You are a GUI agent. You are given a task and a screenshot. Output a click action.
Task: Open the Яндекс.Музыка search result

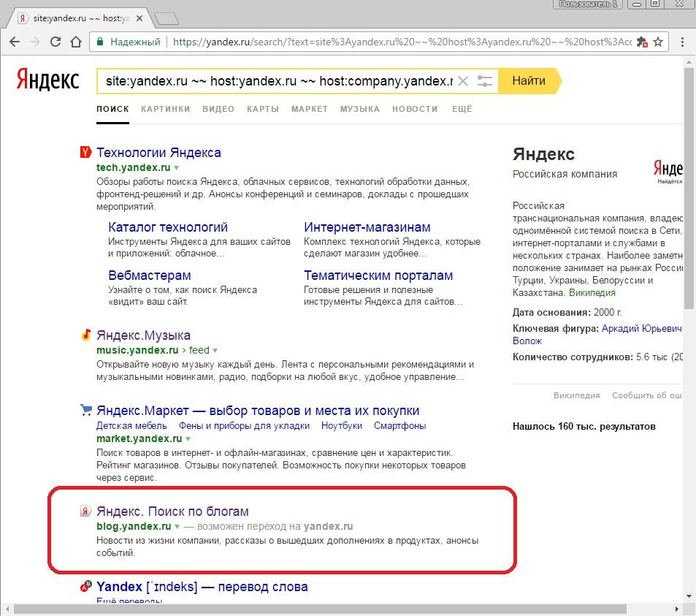[x=143, y=335]
